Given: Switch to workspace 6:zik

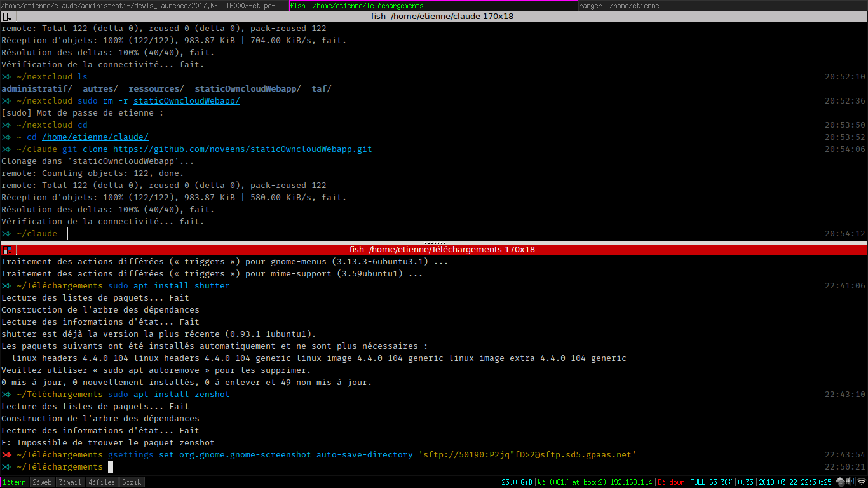Looking at the screenshot, I should click(132, 482).
